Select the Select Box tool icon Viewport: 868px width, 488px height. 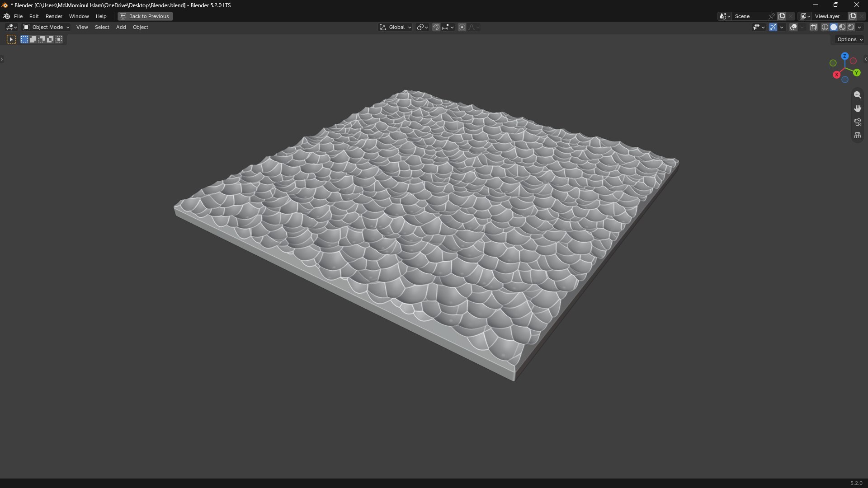pyautogui.click(x=11, y=40)
